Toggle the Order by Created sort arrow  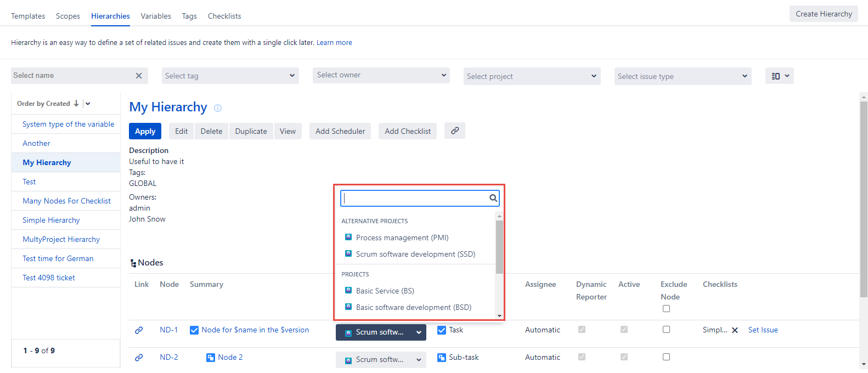(x=76, y=103)
